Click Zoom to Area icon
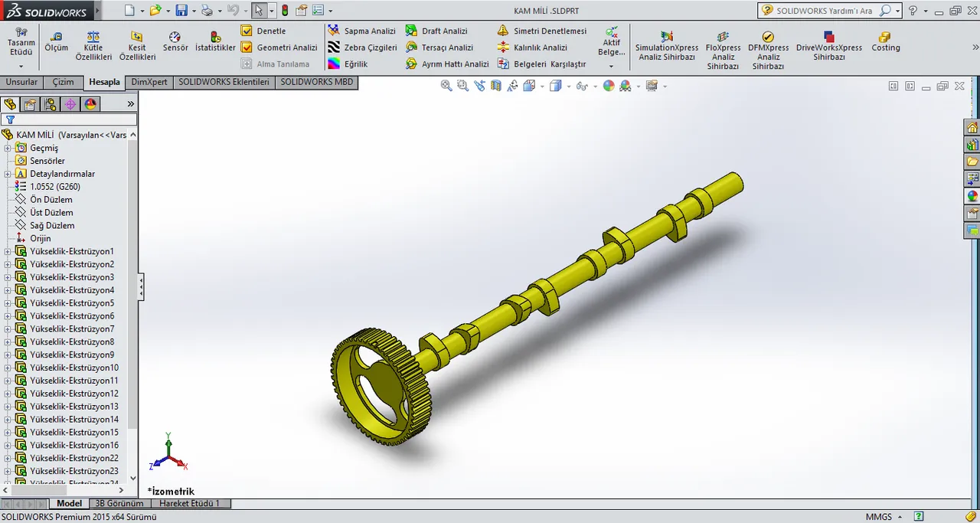Viewport: 980px width, 523px height. pyautogui.click(x=462, y=86)
